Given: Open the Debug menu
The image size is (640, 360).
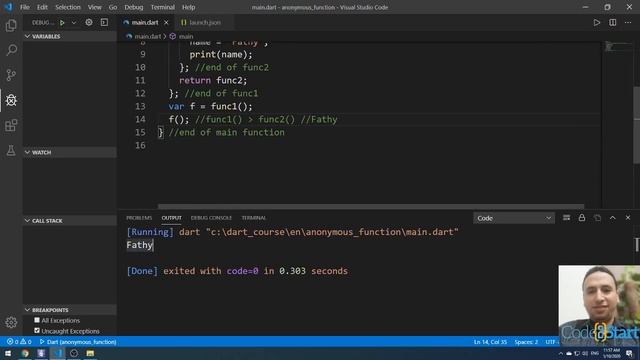Looking at the screenshot, I should click(134, 7).
